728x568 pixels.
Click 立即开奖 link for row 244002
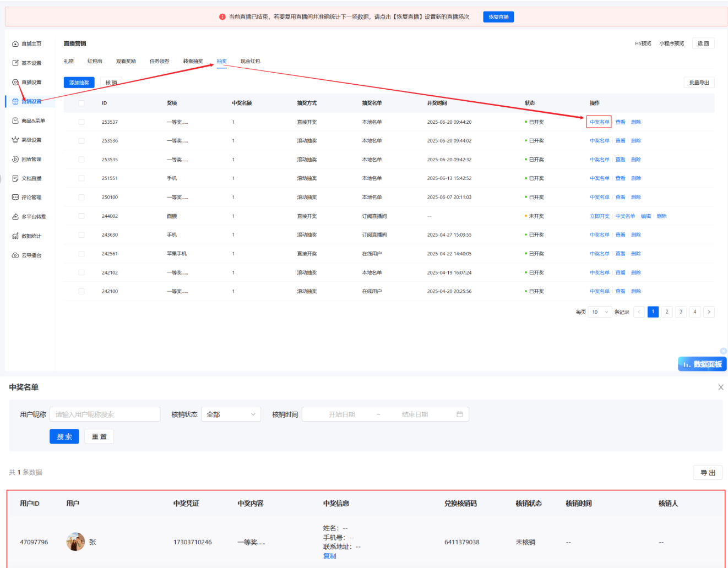[x=599, y=216]
